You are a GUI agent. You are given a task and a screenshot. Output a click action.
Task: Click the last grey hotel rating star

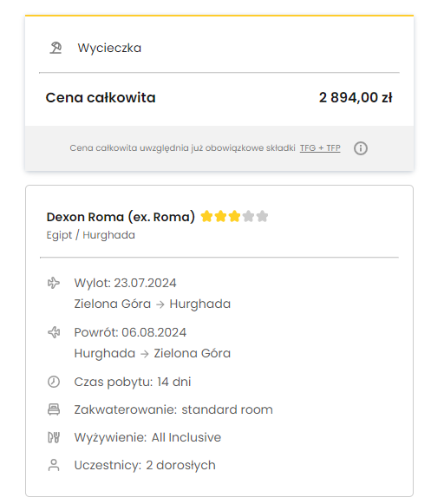(262, 216)
